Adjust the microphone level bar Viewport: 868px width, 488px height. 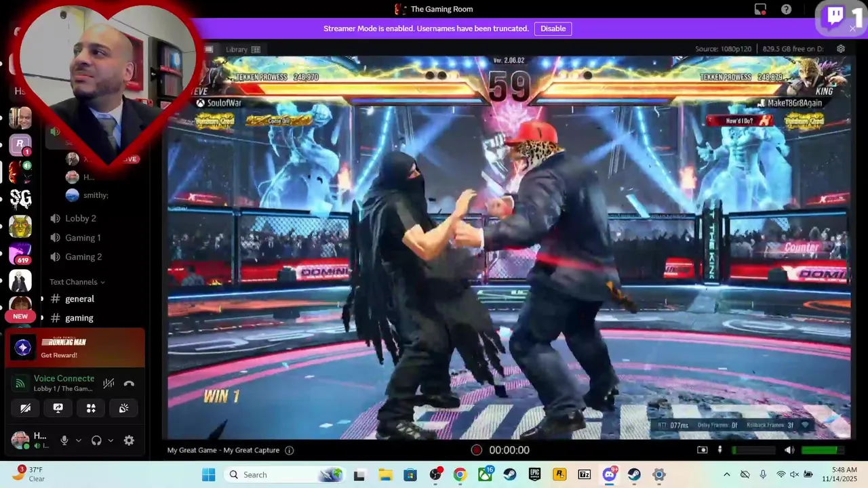753,450
